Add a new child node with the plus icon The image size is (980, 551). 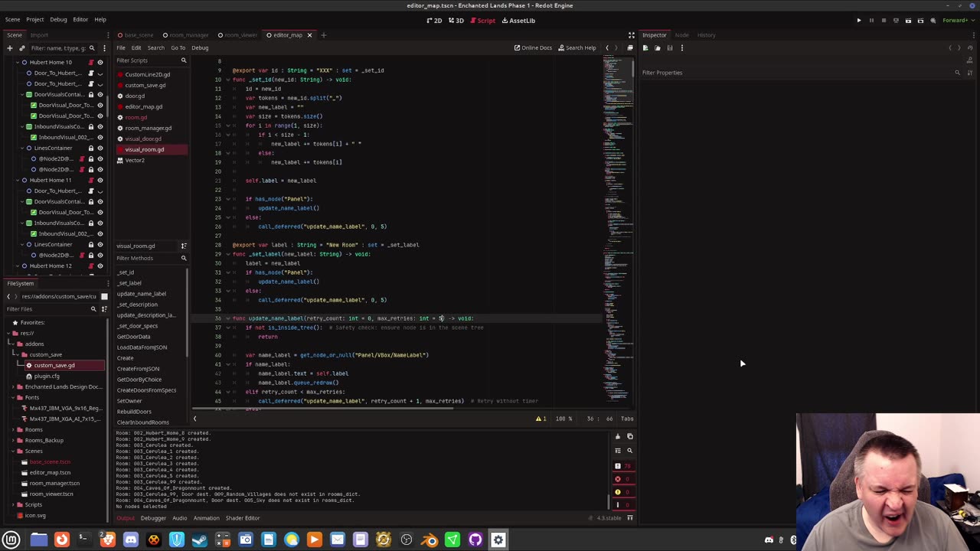(x=10, y=48)
